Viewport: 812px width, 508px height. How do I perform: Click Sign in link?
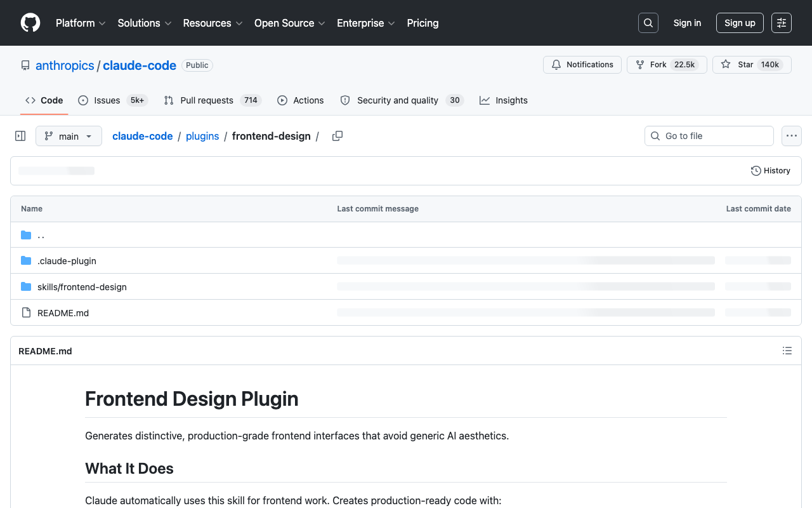(687, 23)
